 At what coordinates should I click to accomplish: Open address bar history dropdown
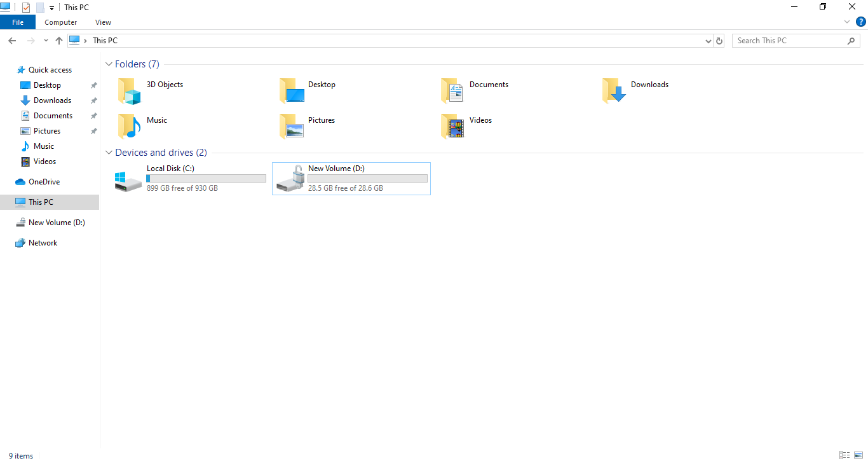[709, 41]
